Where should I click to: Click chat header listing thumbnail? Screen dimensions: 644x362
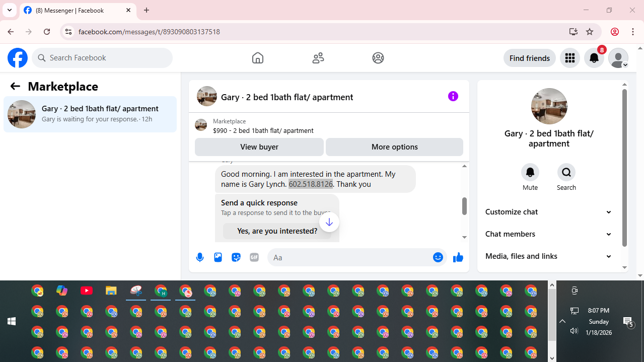pos(207,96)
